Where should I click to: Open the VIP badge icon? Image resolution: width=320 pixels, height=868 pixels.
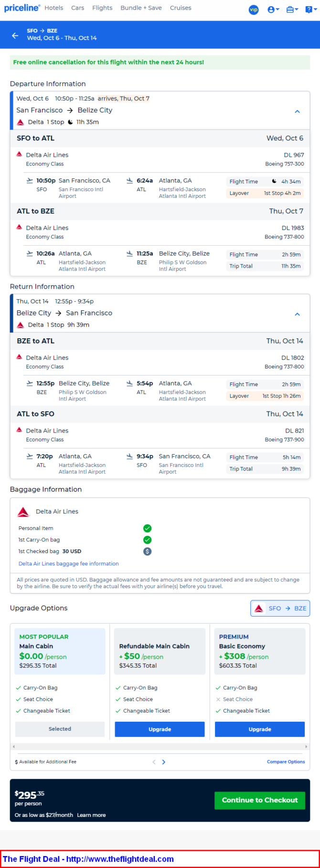pos(254,10)
